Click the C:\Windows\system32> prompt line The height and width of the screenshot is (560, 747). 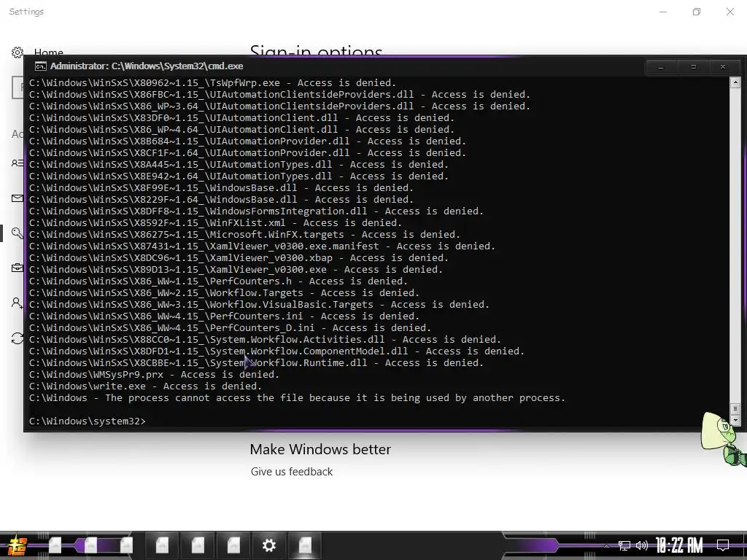coord(88,421)
